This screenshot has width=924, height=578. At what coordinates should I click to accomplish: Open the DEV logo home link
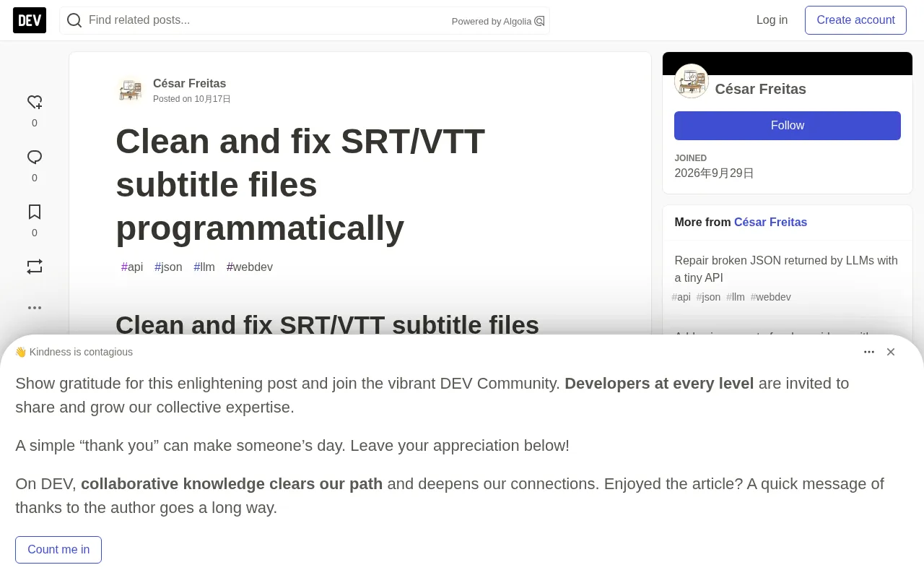[30, 20]
